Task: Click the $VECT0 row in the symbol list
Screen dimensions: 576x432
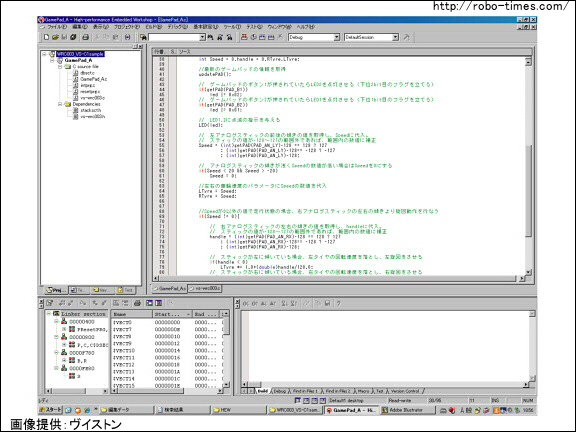Action: coord(166,322)
